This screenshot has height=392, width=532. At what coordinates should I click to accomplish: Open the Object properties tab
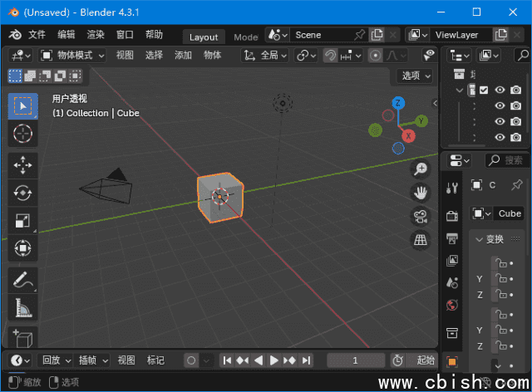(452, 361)
